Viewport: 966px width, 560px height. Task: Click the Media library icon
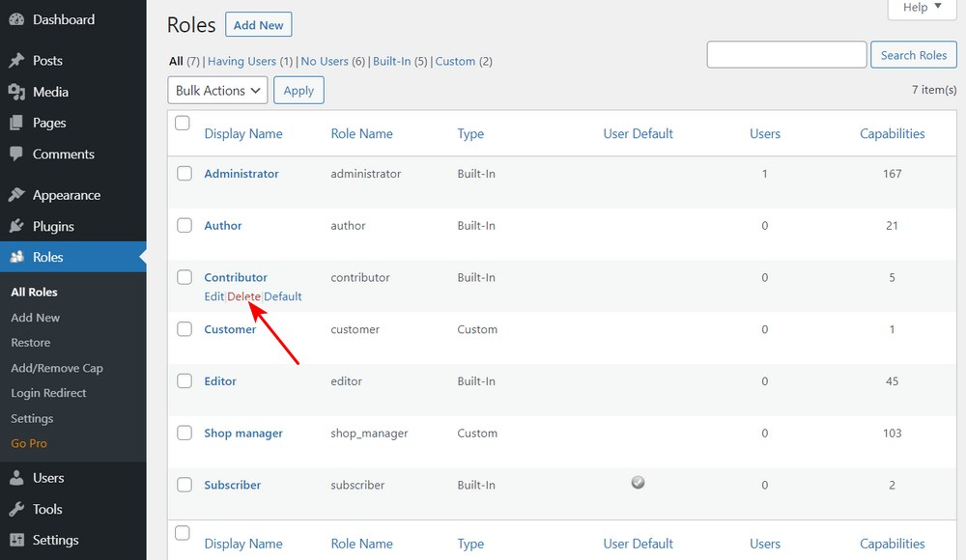tap(16, 92)
